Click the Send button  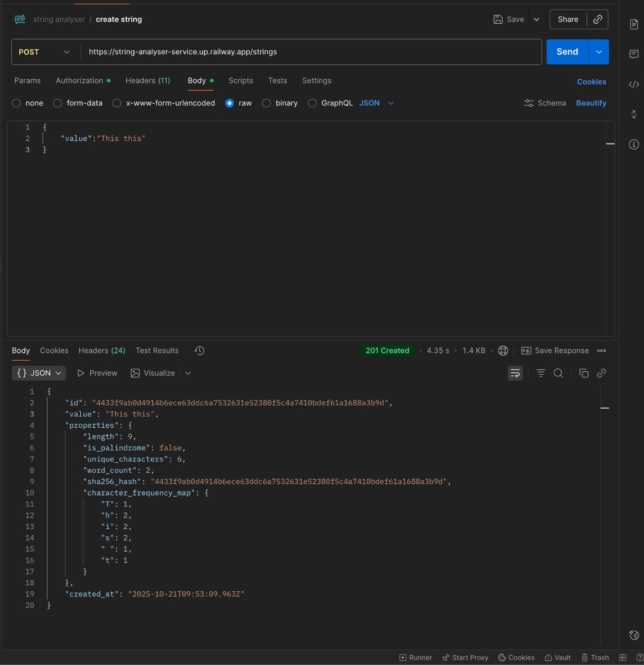coord(566,52)
